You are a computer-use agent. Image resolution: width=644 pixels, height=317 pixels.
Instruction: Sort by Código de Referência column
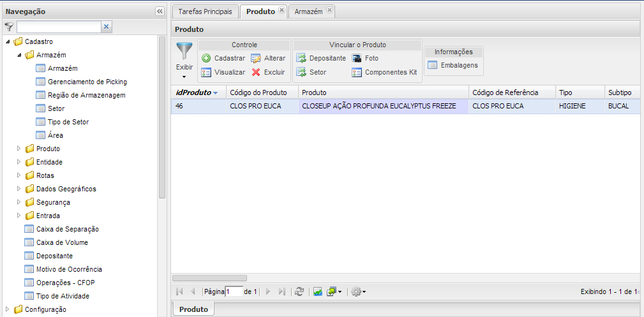[512, 92]
